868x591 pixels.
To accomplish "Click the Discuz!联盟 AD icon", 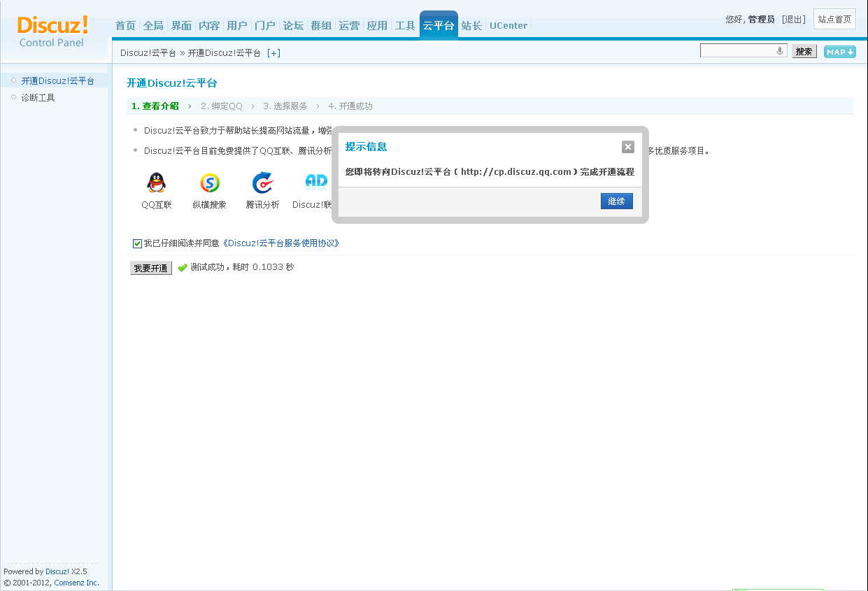I will (x=316, y=182).
